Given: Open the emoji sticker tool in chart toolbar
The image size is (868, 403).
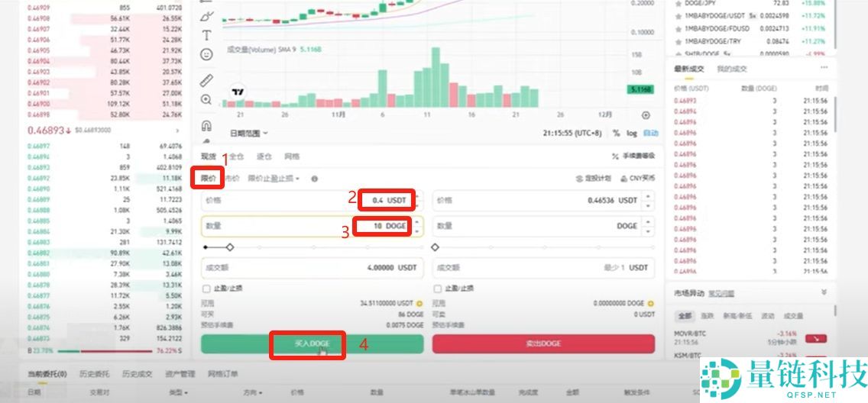Looking at the screenshot, I should click(x=206, y=55).
